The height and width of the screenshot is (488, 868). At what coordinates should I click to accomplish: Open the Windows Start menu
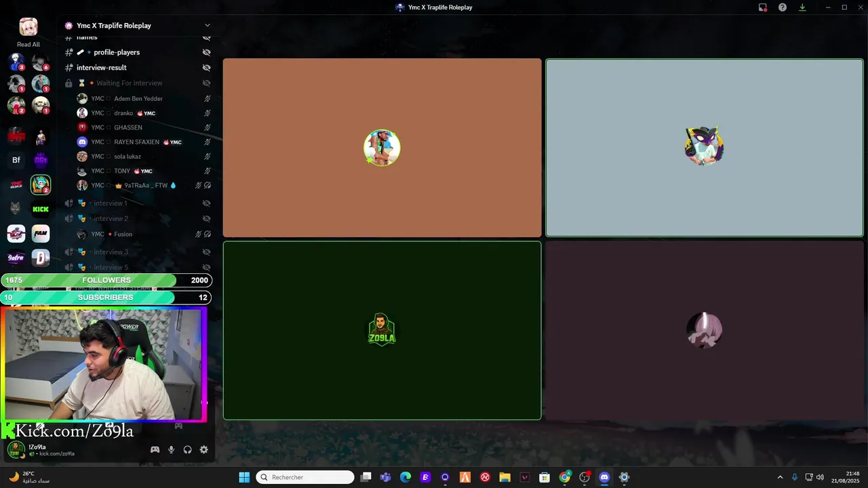[244, 477]
